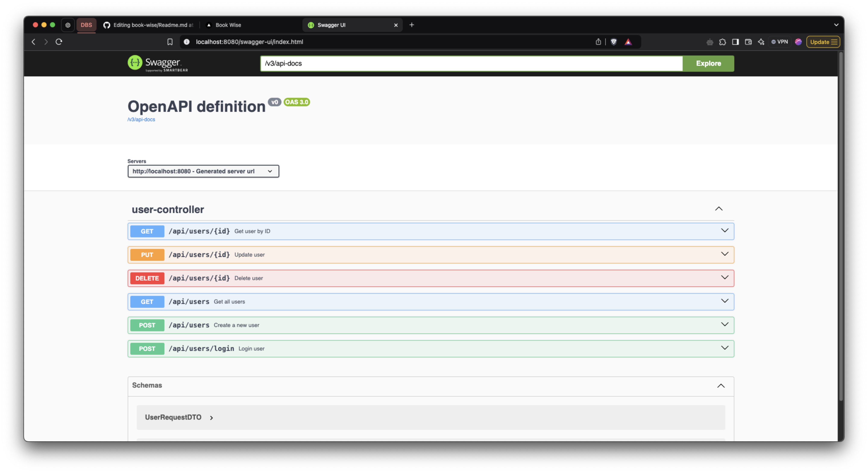
Task: Expand PUT /api/users/{id} Update user
Action: [431, 254]
